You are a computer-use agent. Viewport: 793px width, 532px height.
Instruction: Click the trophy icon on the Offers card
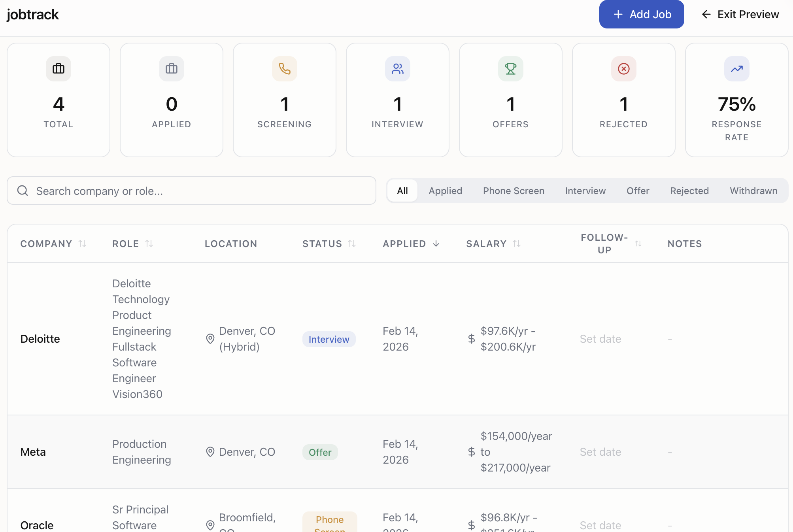[510, 68]
